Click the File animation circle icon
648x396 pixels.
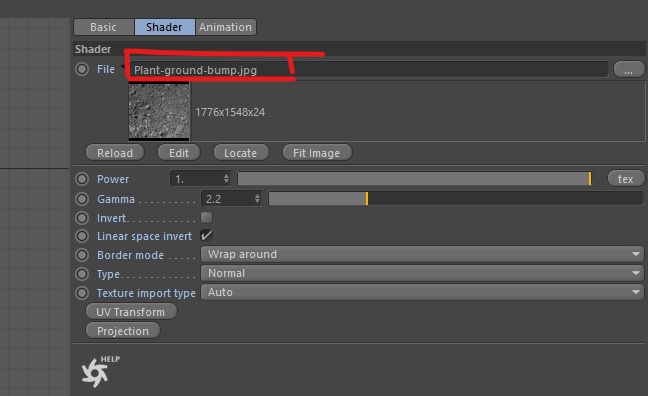pyautogui.click(x=82, y=69)
